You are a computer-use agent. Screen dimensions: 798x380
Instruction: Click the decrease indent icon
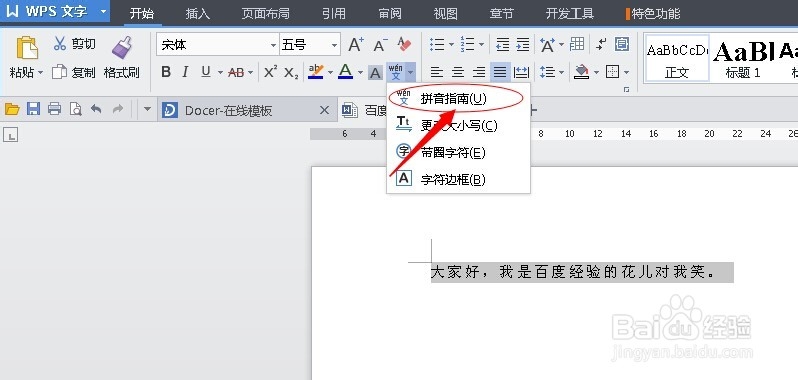(x=503, y=44)
